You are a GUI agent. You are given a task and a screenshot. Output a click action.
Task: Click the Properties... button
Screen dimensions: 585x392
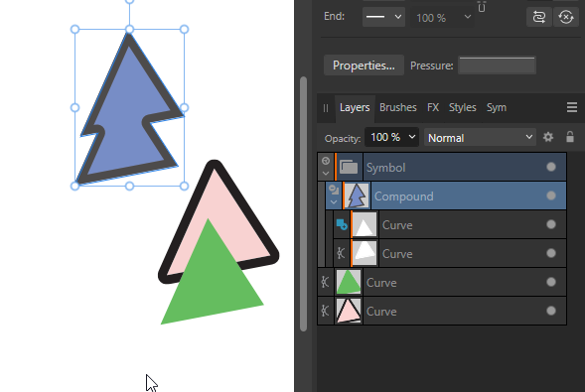pyautogui.click(x=364, y=65)
